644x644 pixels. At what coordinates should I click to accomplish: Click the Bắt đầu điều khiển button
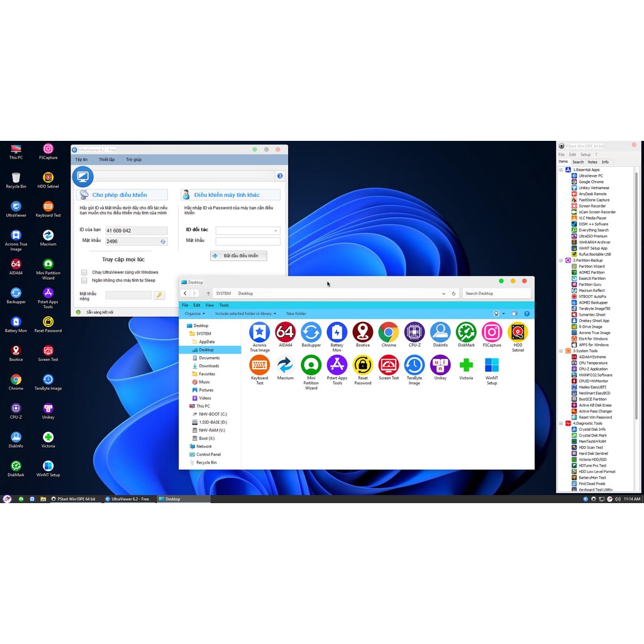238,256
